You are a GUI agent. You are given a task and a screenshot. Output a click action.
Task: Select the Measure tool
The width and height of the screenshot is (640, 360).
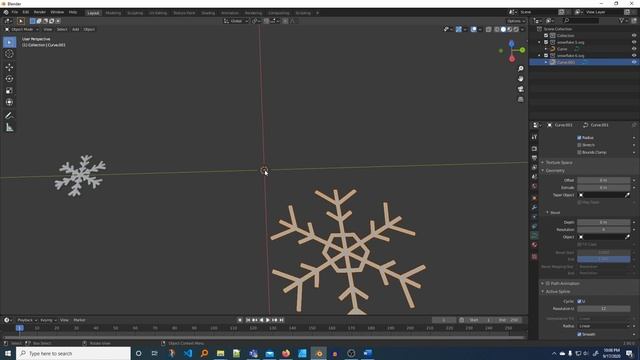(9, 128)
